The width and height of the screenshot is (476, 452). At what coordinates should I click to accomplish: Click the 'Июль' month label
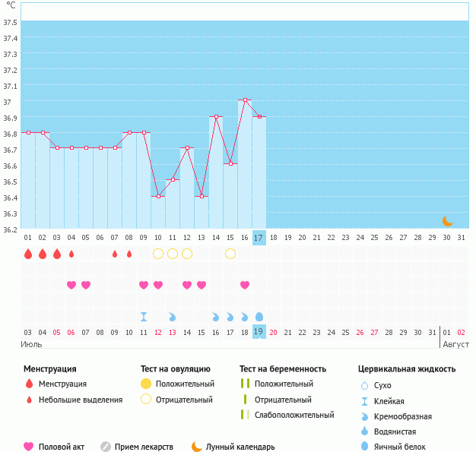click(31, 344)
